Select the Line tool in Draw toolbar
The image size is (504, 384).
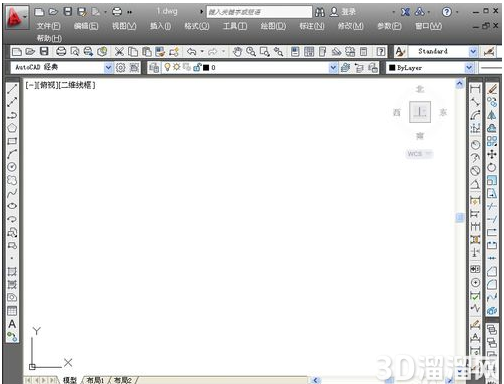click(x=12, y=89)
